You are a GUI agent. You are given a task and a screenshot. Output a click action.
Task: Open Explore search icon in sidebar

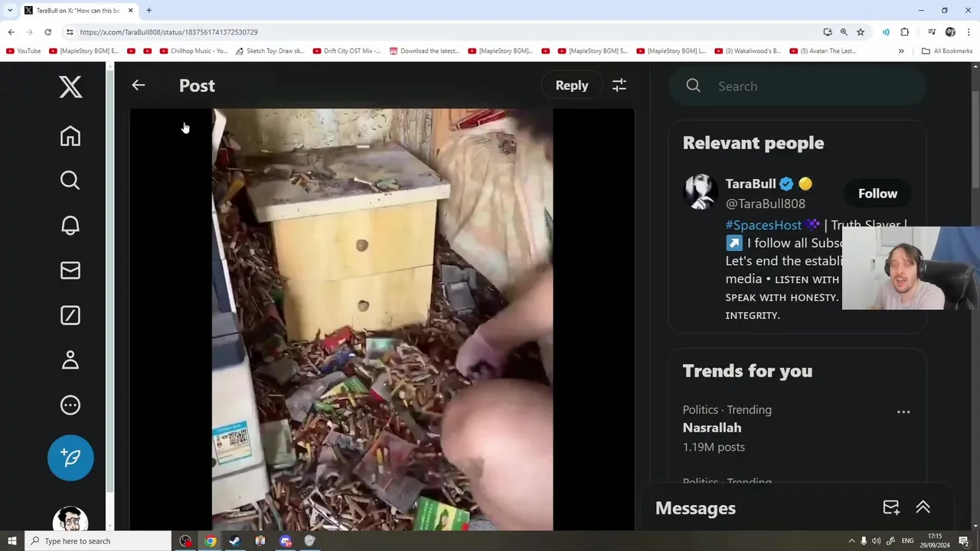pyautogui.click(x=70, y=181)
